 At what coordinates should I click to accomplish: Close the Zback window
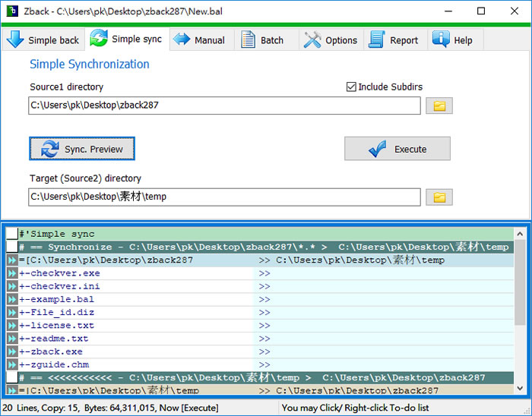514,11
